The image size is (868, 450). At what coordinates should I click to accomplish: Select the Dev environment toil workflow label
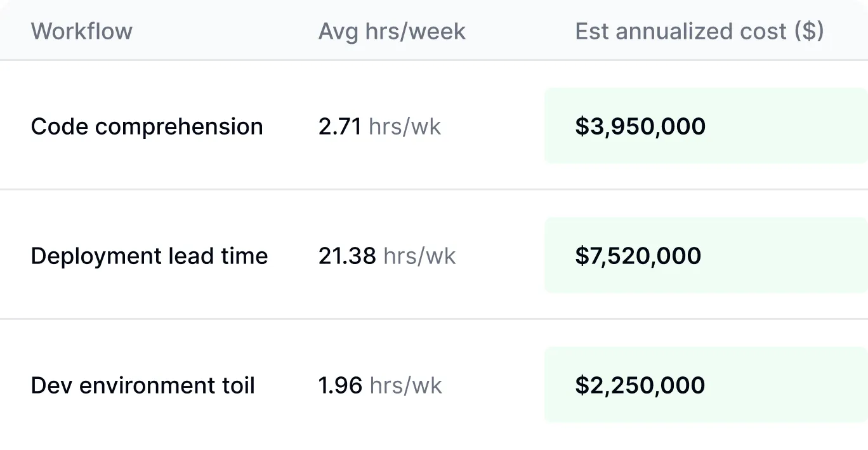[143, 385]
